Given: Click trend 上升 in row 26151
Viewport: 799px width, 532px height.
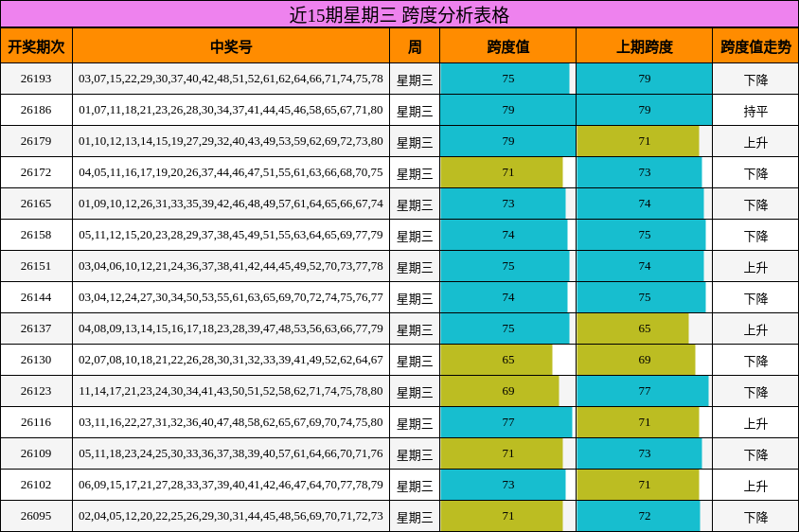Looking at the screenshot, I should (x=755, y=268).
